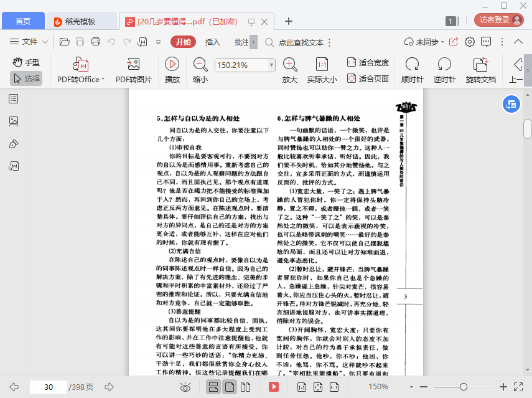
Task: Toggle eye protection mode in status bar
Action: click(185, 387)
